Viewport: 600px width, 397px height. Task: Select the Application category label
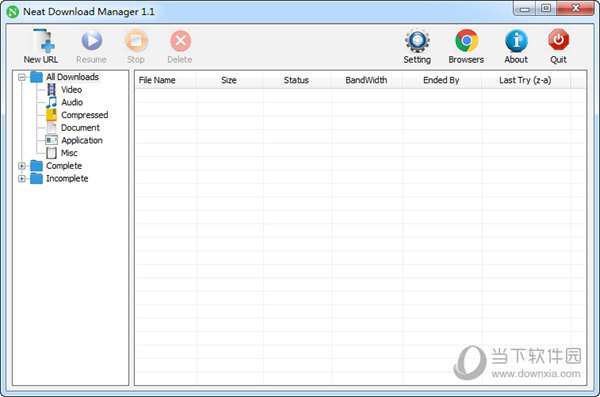(x=82, y=141)
